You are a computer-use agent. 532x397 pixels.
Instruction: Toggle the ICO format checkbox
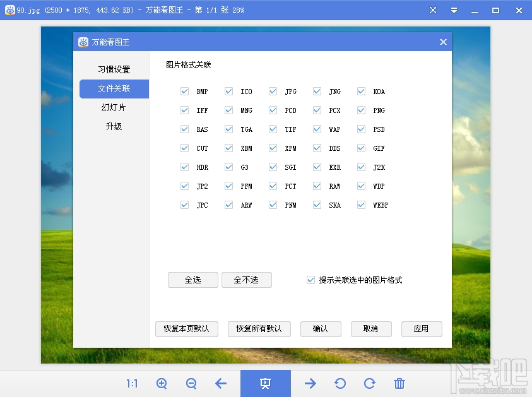pyautogui.click(x=228, y=92)
